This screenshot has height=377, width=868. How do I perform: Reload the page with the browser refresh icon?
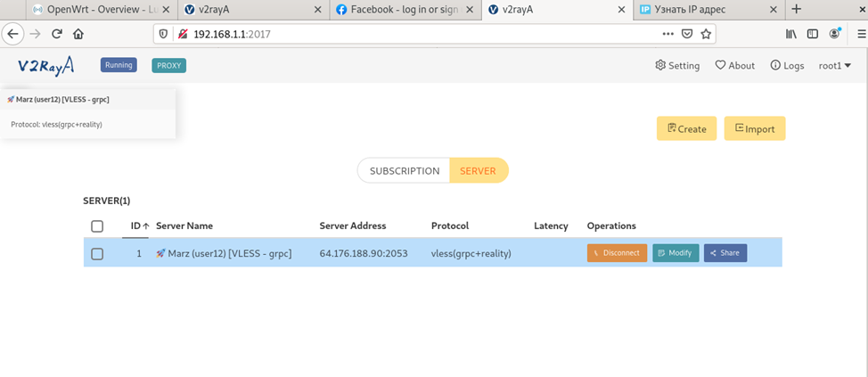point(57,34)
